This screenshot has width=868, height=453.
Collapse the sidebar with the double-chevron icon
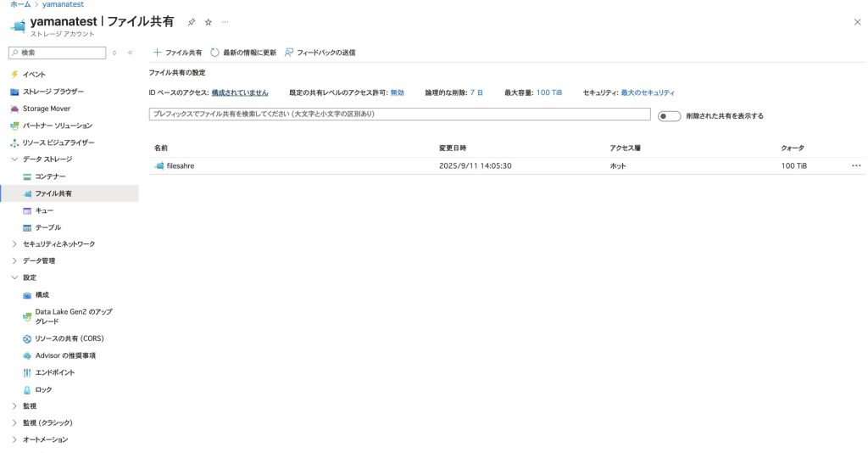click(x=130, y=53)
